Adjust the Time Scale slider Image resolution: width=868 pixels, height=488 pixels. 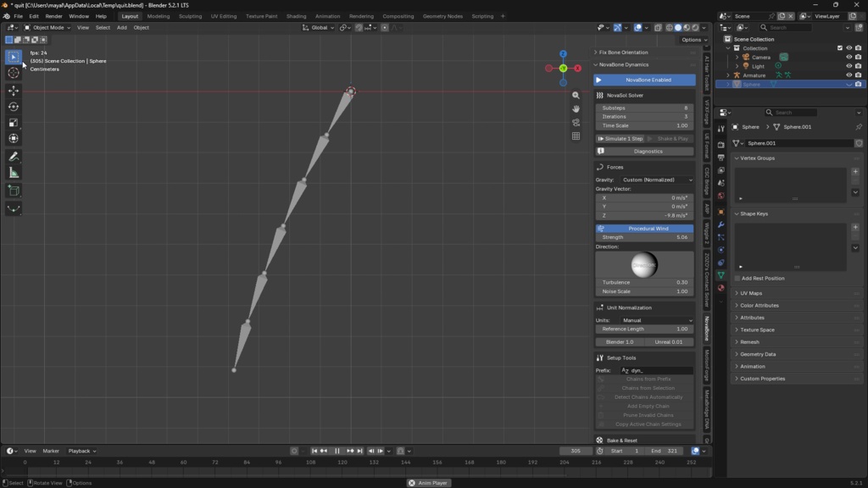[x=644, y=125]
